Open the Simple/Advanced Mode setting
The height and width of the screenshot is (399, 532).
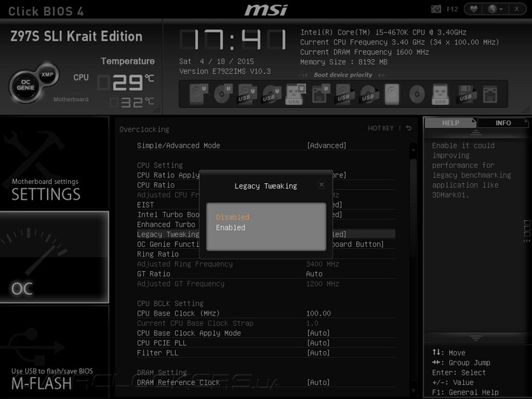point(266,146)
